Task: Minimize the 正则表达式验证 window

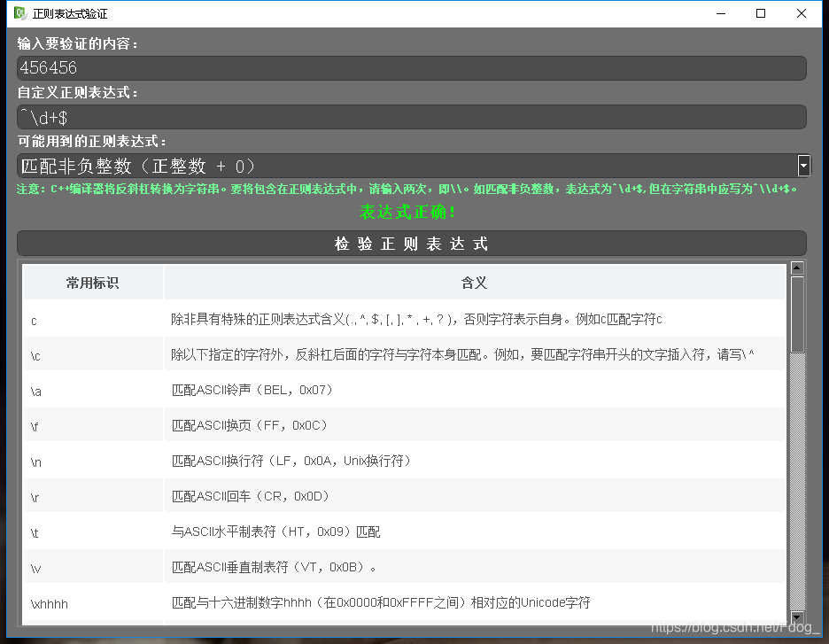Action: point(720,13)
